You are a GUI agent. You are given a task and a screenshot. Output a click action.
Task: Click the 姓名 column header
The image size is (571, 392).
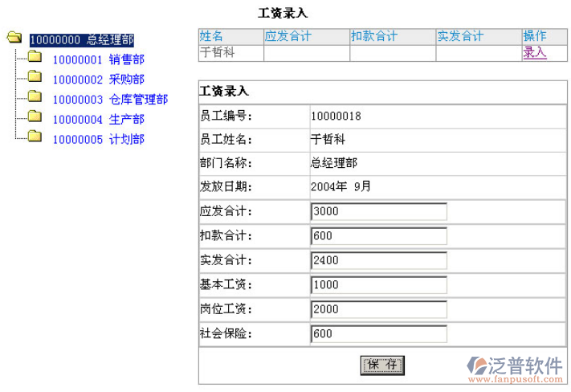tap(231, 37)
